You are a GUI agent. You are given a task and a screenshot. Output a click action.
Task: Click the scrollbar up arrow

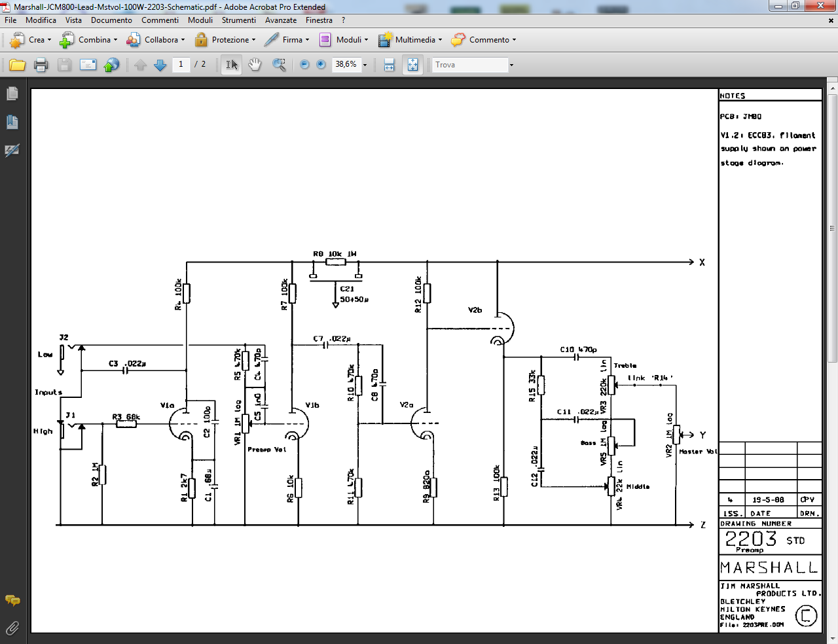pyautogui.click(x=833, y=87)
